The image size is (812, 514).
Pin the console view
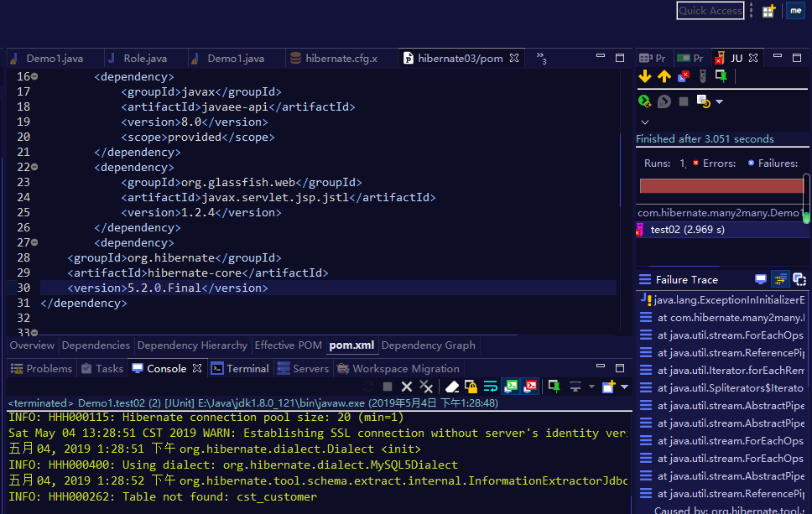coord(554,387)
